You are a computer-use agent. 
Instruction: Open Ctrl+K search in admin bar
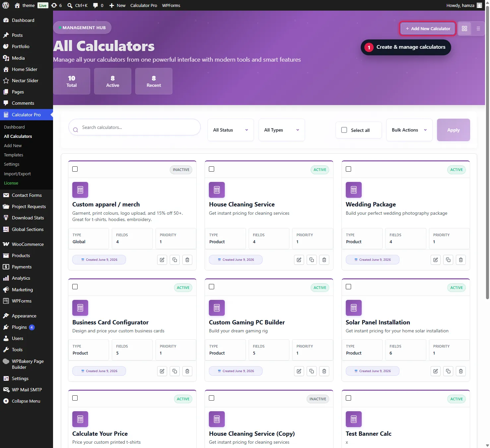pos(78,5)
